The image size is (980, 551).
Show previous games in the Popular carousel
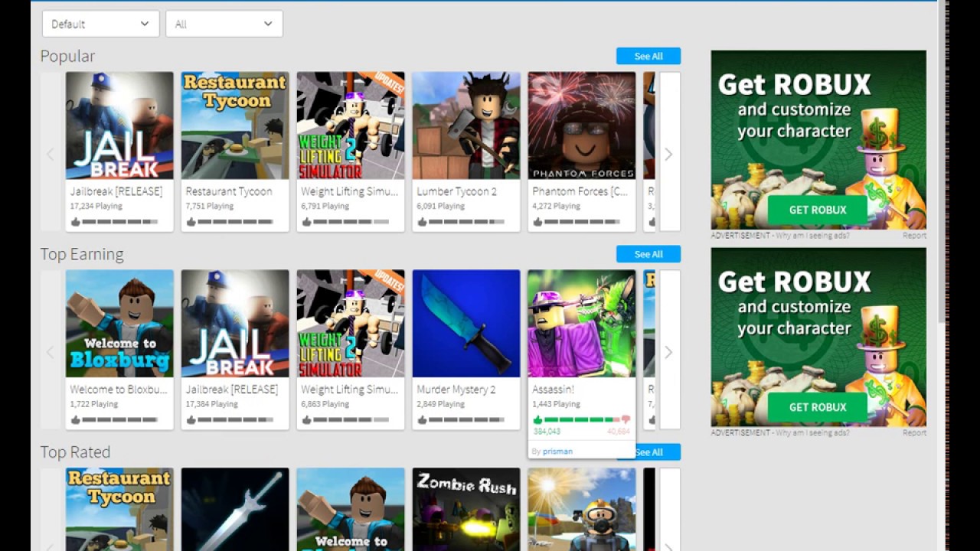(x=51, y=154)
